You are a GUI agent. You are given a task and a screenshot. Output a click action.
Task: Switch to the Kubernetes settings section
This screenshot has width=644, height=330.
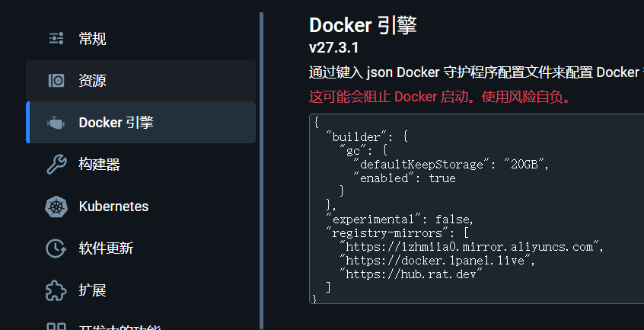141,207
